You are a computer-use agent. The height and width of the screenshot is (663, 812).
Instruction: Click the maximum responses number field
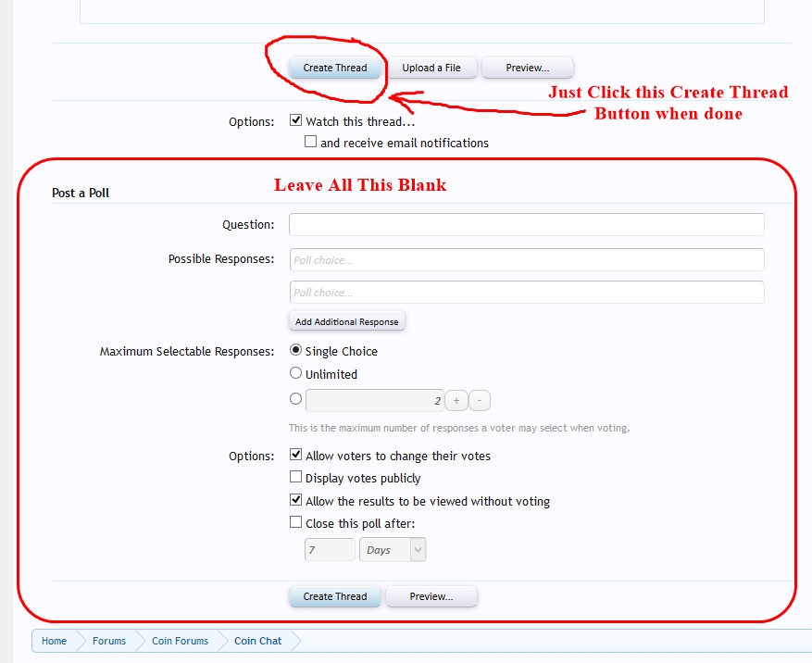point(374,400)
